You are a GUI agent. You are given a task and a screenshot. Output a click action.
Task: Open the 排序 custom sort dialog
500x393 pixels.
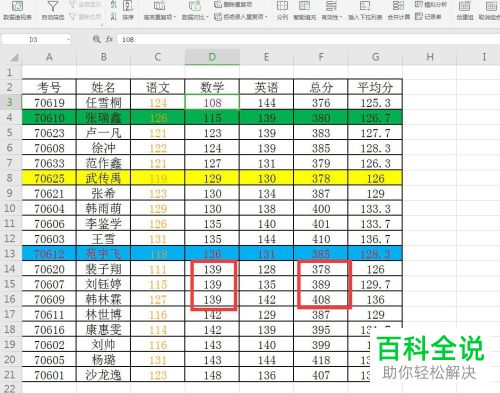pyautogui.click(x=128, y=10)
